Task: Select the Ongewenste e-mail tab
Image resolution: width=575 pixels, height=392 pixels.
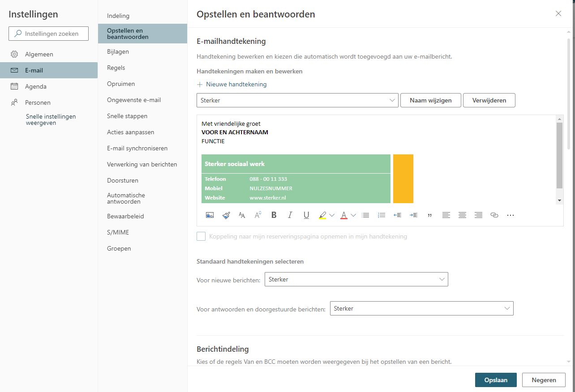Action: tap(142, 100)
